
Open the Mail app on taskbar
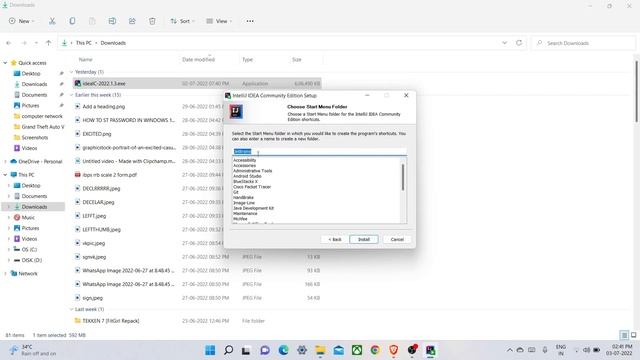338,350
